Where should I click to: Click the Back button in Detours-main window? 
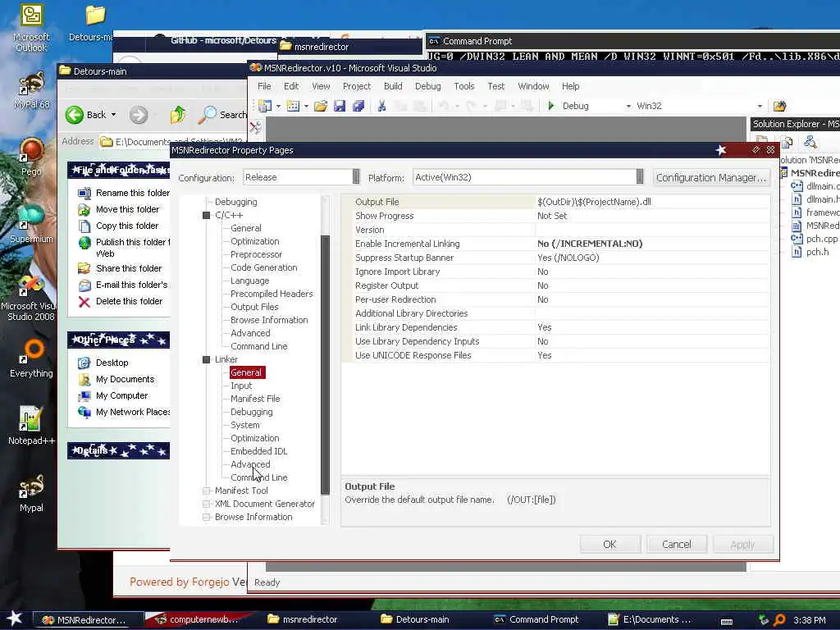coord(90,115)
